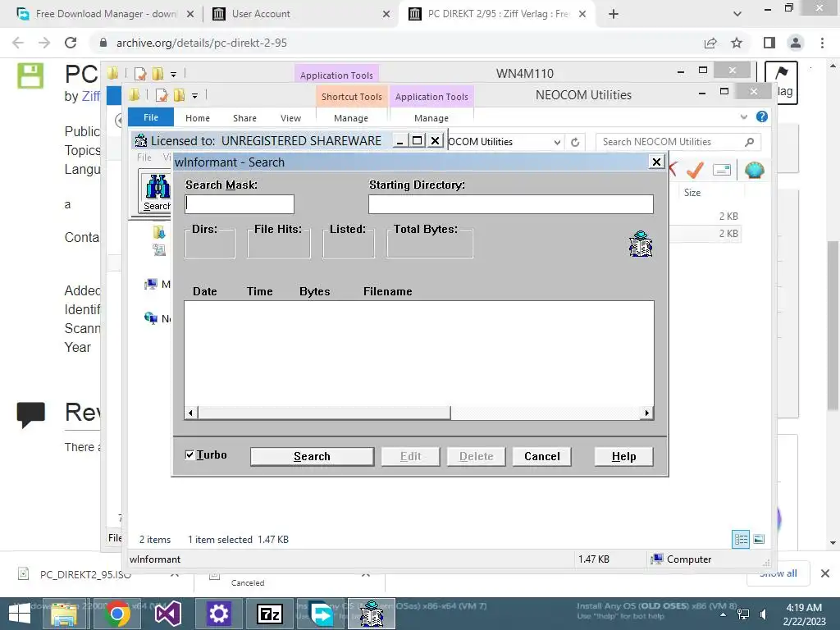The height and width of the screenshot is (630, 840).
Task: Switch to details view in Explorer status bar
Action: pos(741,539)
